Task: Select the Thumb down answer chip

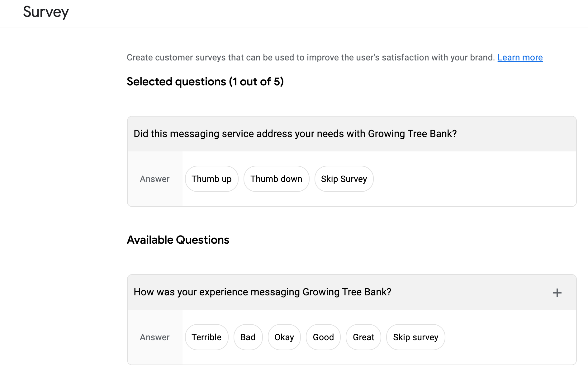Action: point(276,179)
